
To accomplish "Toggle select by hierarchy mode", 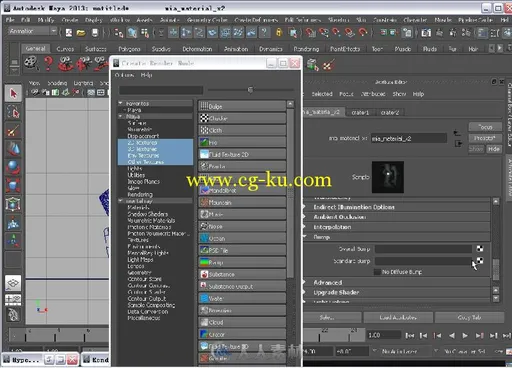I will click(118, 33).
